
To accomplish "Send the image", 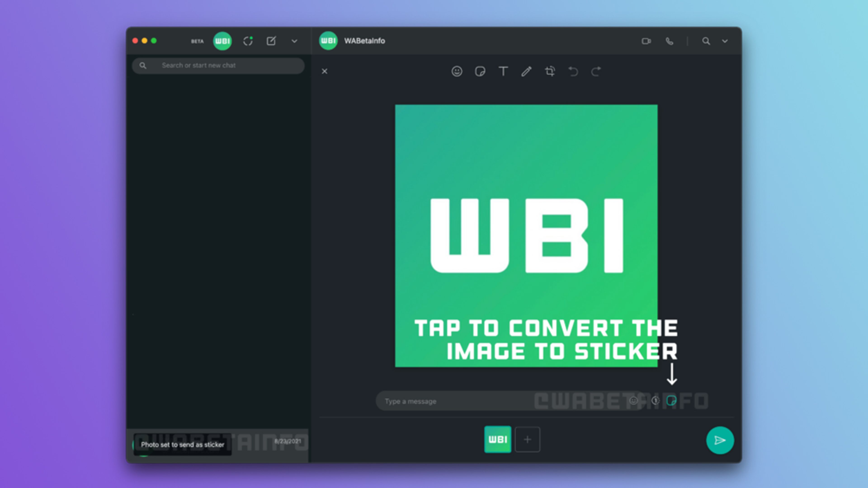I will pos(720,440).
